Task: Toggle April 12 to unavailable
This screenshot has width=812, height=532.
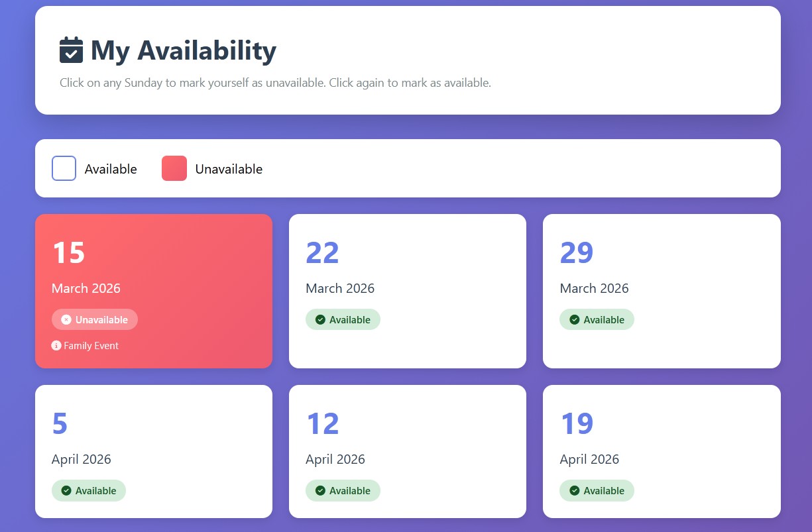Action: 408,451
